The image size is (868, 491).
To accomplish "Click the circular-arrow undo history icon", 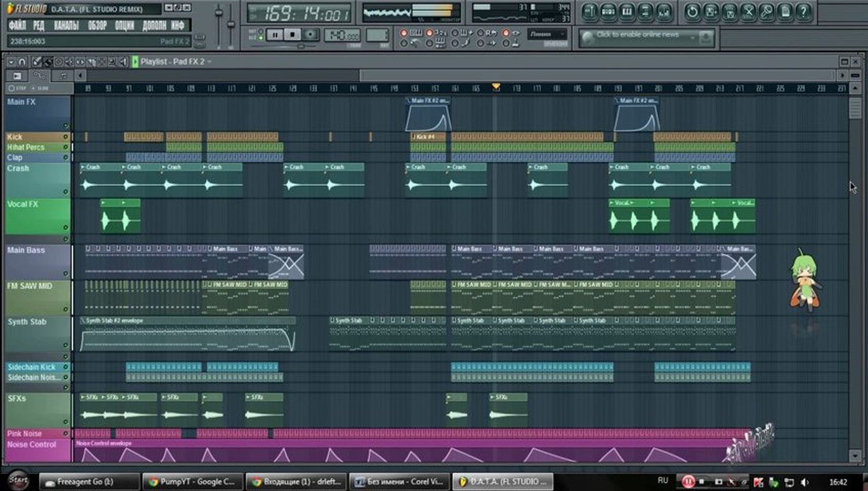I will click(692, 12).
